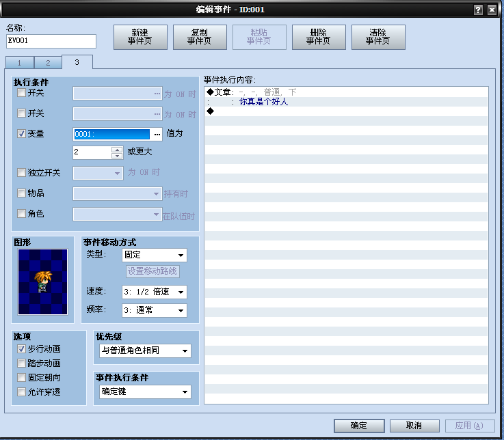Enable the first 开关 condition checkbox
The width and height of the screenshot is (504, 440).
[x=21, y=93]
